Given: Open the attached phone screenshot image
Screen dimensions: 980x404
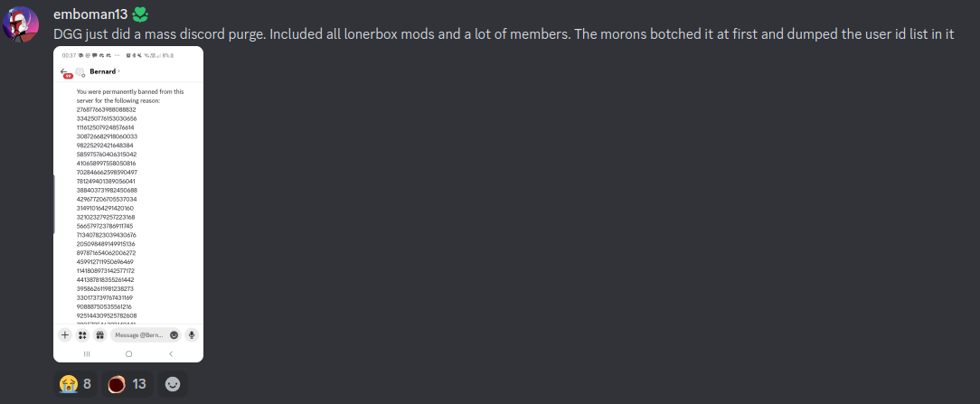Looking at the screenshot, I should point(128,204).
